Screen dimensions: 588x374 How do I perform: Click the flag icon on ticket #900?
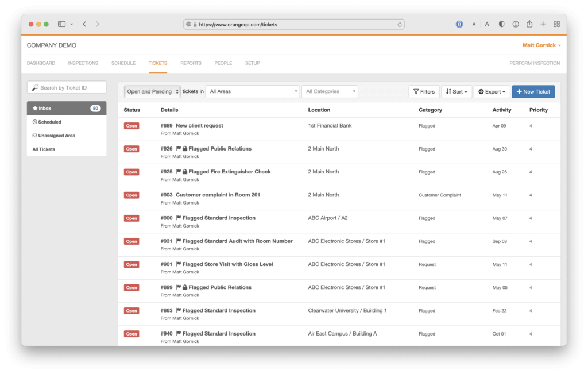coord(179,218)
